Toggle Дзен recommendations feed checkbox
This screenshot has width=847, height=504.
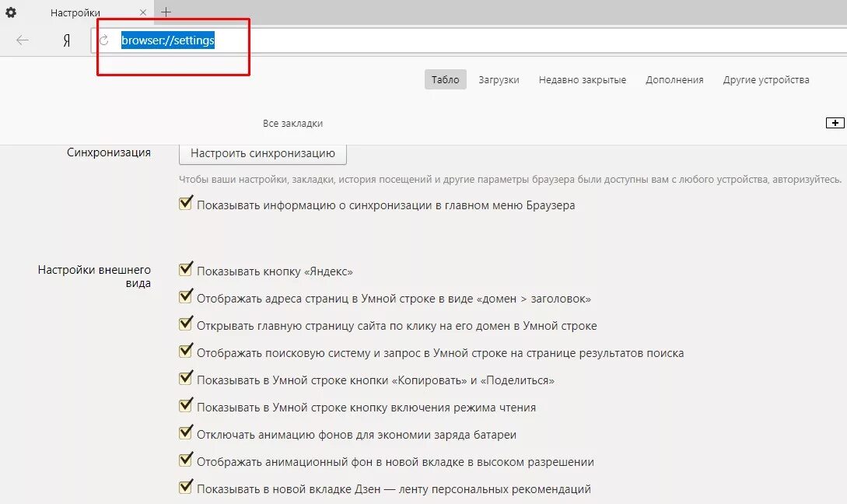coord(185,487)
